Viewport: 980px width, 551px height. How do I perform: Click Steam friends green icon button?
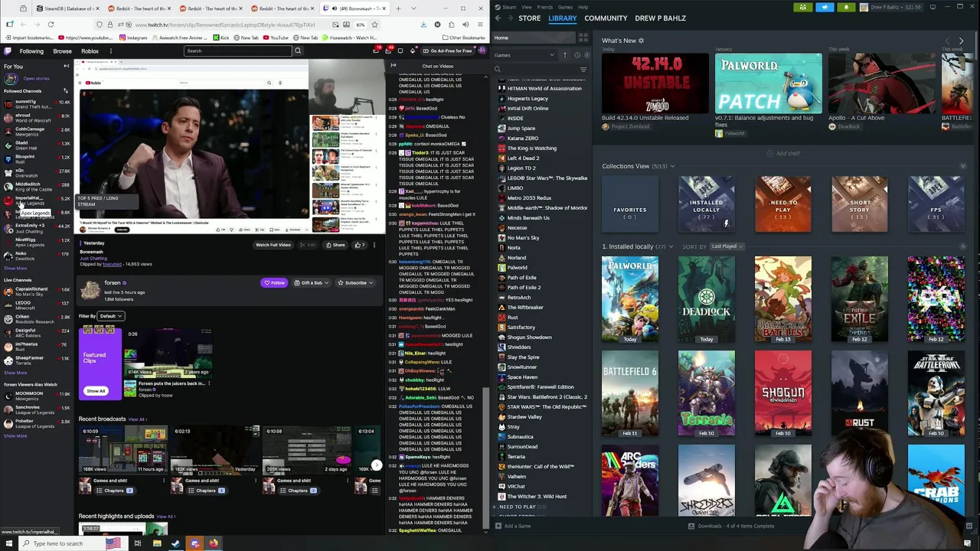(803, 7)
